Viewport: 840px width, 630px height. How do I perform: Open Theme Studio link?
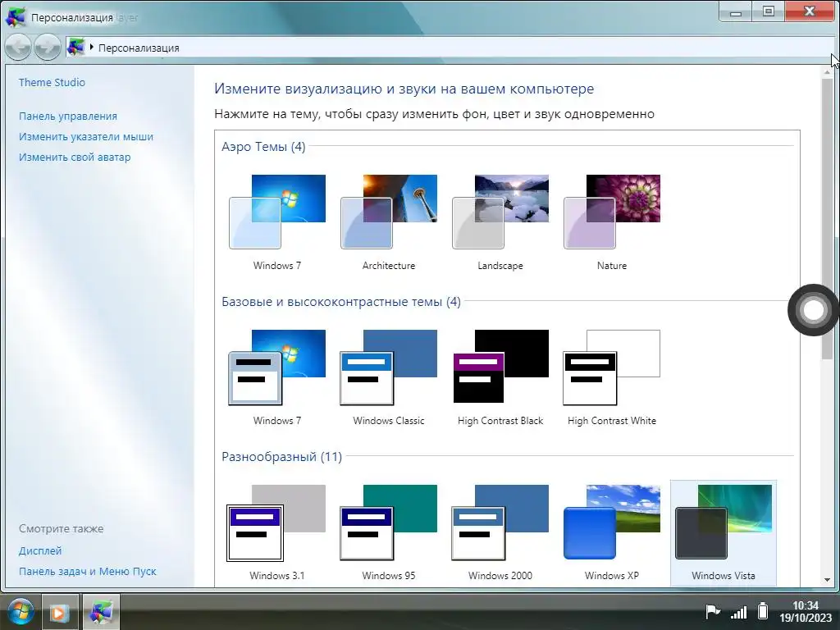pyautogui.click(x=52, y=83)
